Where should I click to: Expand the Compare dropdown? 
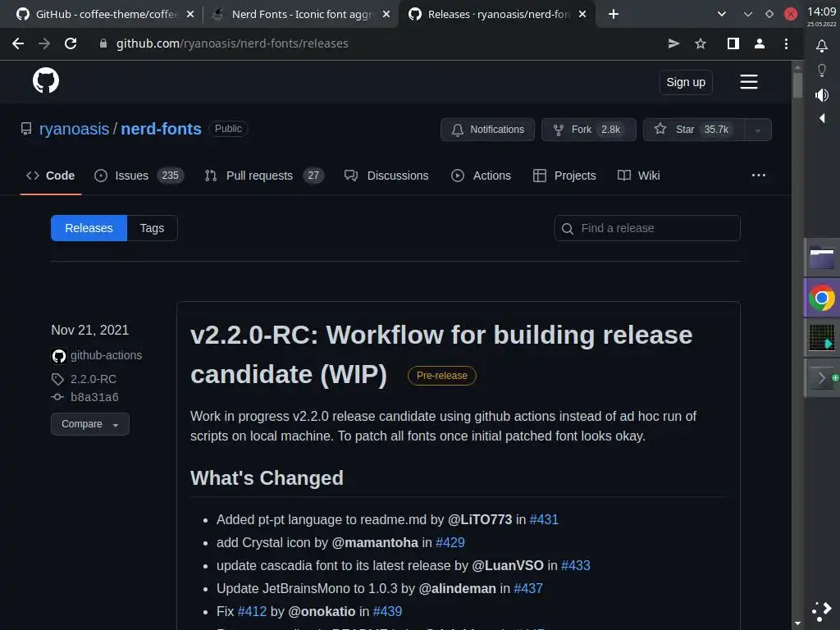[x=90, y=424]
